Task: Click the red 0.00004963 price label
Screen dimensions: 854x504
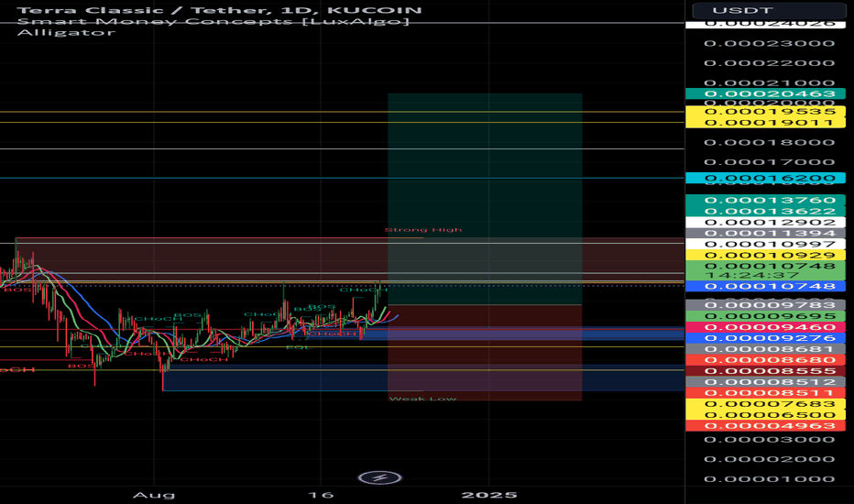Action: [x=766, y=425]
